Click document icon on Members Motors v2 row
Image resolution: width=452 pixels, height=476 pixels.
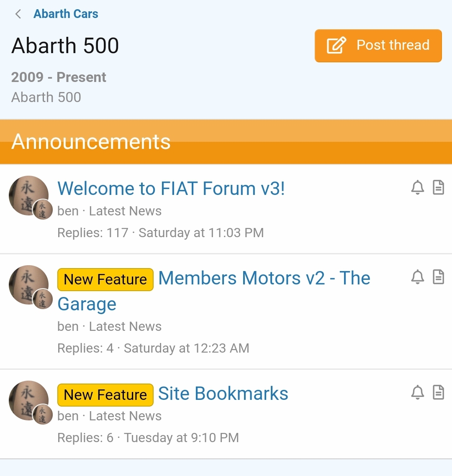pos(438,277)
